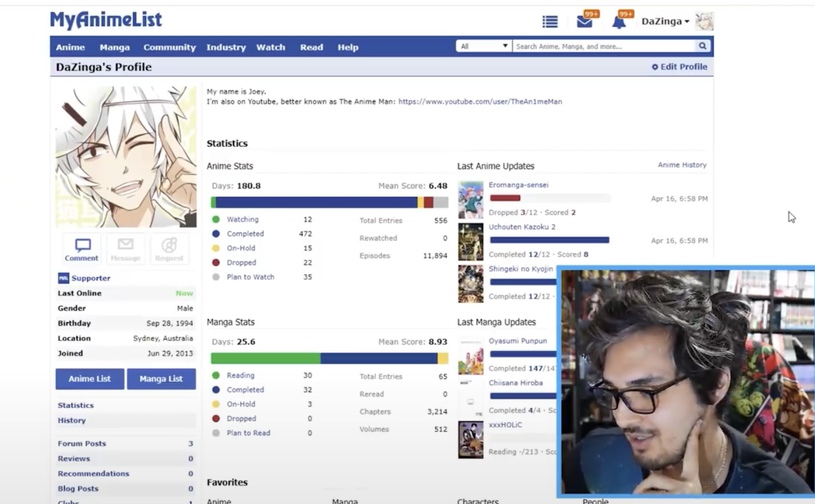Screen dimensions: 815x504
Task: Open the search category 'All' dropdown
Action: click(x=483, y=46)
